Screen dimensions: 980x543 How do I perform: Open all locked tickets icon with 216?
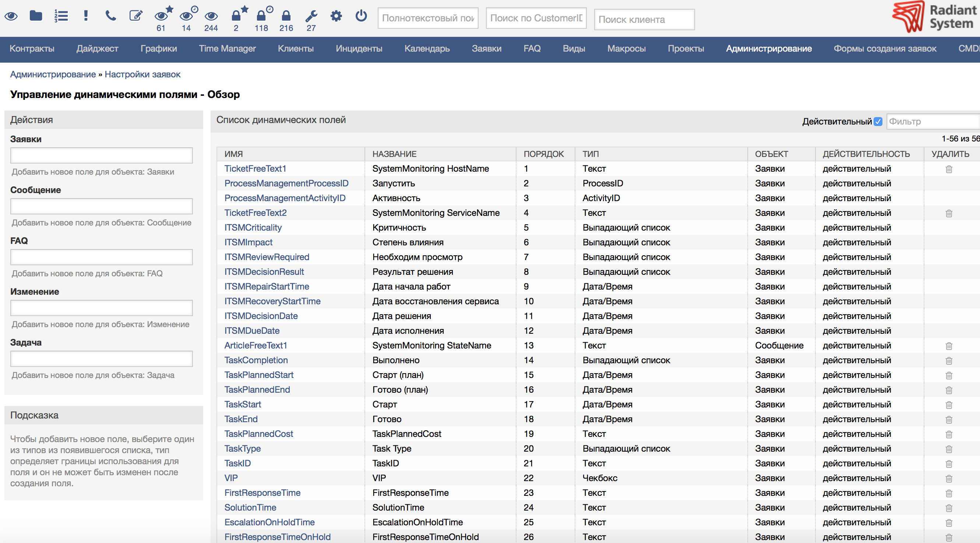[286, 21]
